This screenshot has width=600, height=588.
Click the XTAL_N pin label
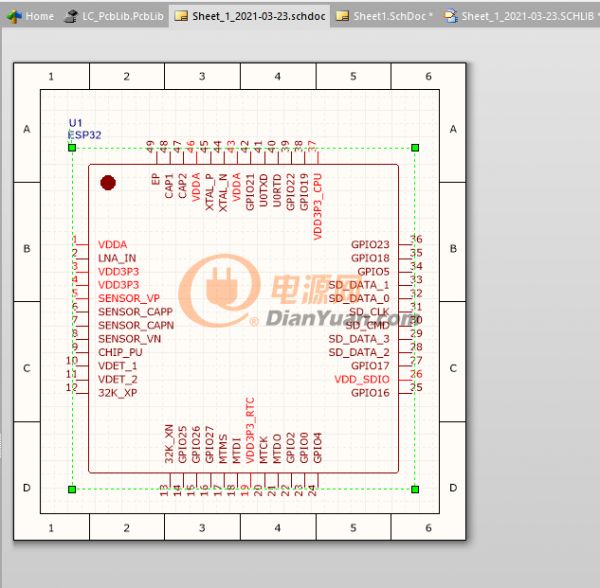click(223, 193)
